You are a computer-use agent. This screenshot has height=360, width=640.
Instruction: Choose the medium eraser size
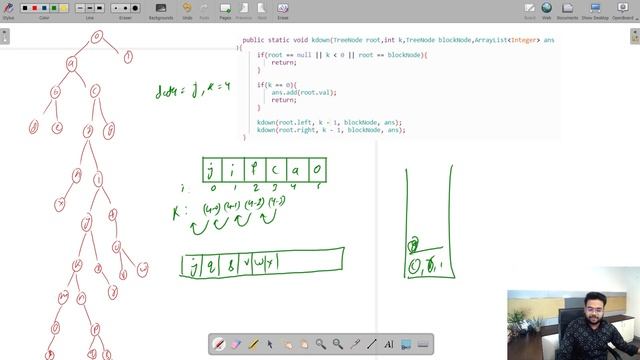point(125,8)
